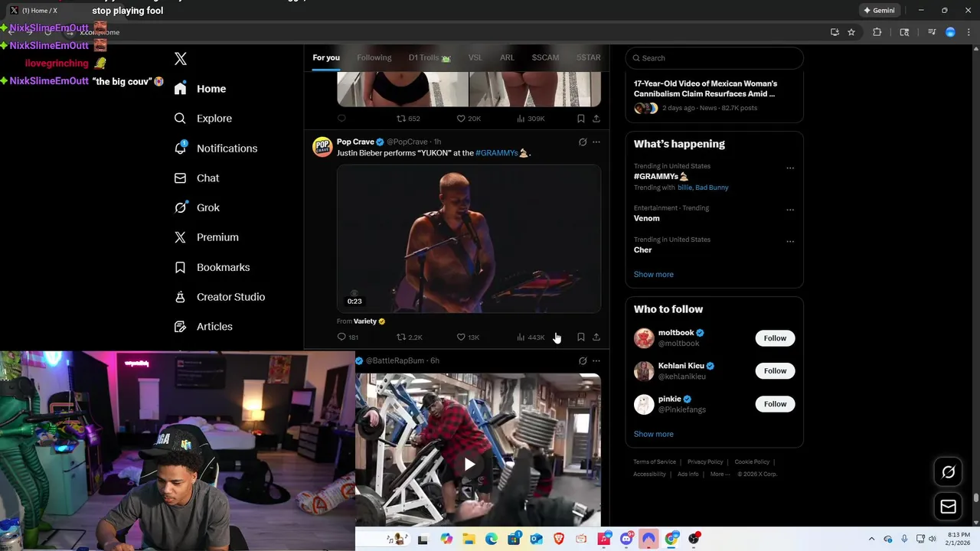Follow Kehlani Kieu
This screenshot has width=980, height=551.
(775, 371)
